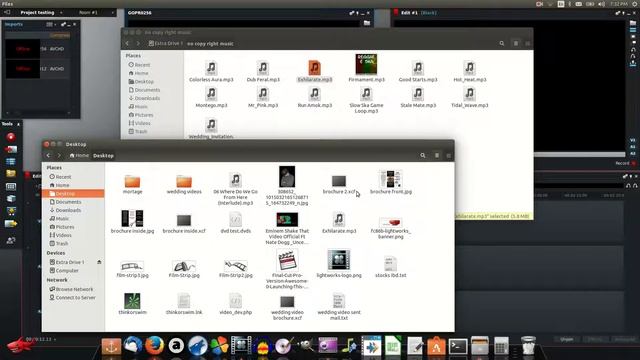Screen dimensions: 640x360
Task: Open the yellow bin tool in Tools panel
Action: [11, 174]
